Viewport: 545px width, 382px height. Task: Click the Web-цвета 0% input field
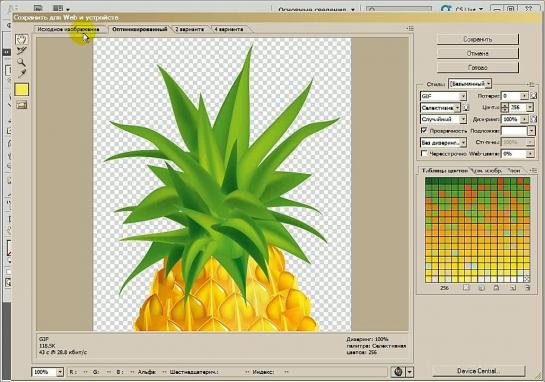513,154
